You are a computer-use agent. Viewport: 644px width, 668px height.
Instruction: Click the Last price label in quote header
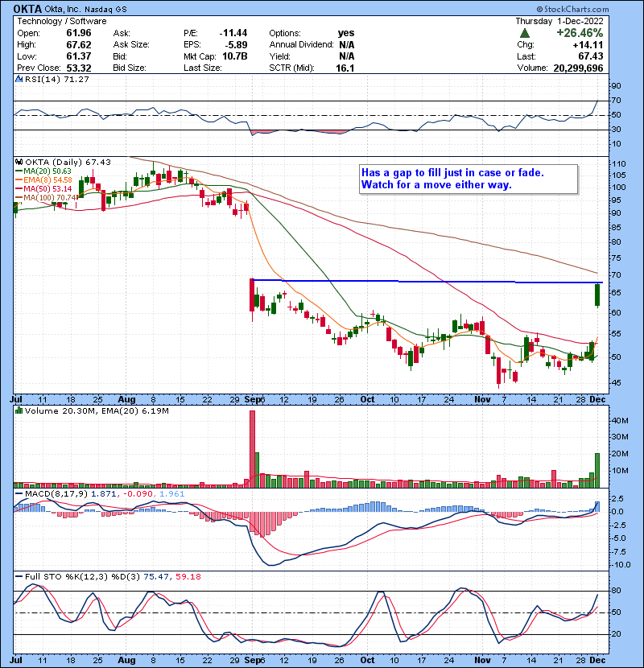[526, 56]
